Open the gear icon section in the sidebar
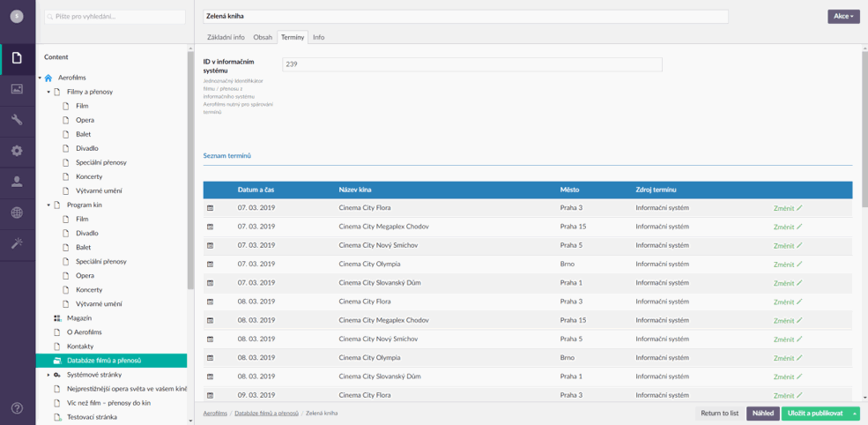This screenshot has height=425, width=868. click(x=17, y=151)
